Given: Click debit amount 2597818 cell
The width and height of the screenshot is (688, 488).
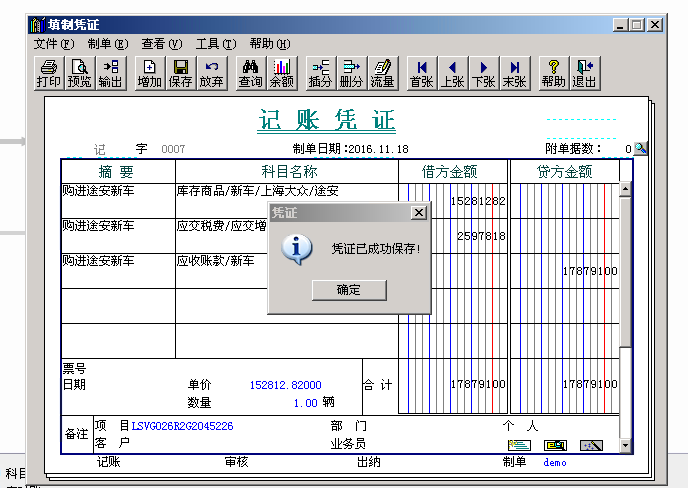Looking at the screenshot, I should tap(469, 236).
